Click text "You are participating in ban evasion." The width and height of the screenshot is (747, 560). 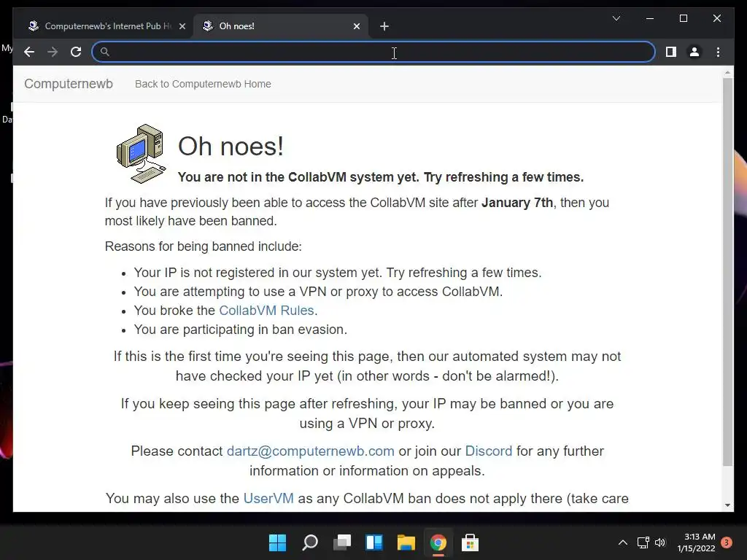[241, 330]
